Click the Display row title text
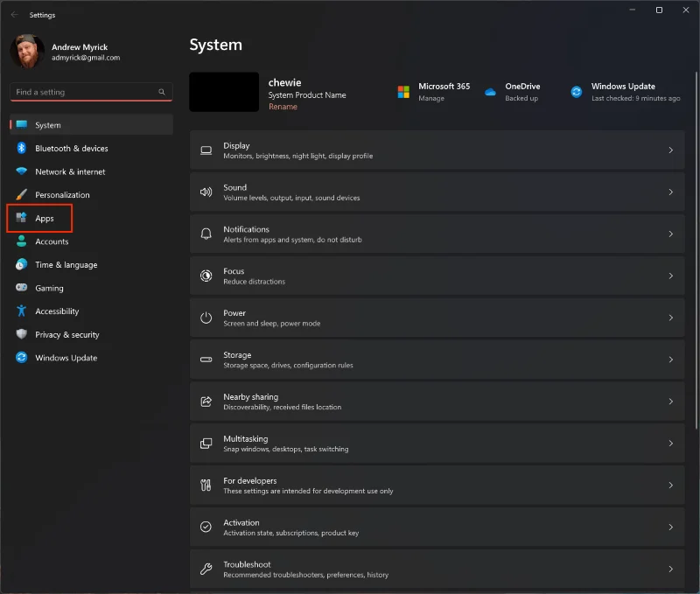Image resolution: width=700 pixels, height=594 pixels. pos(236,145)
